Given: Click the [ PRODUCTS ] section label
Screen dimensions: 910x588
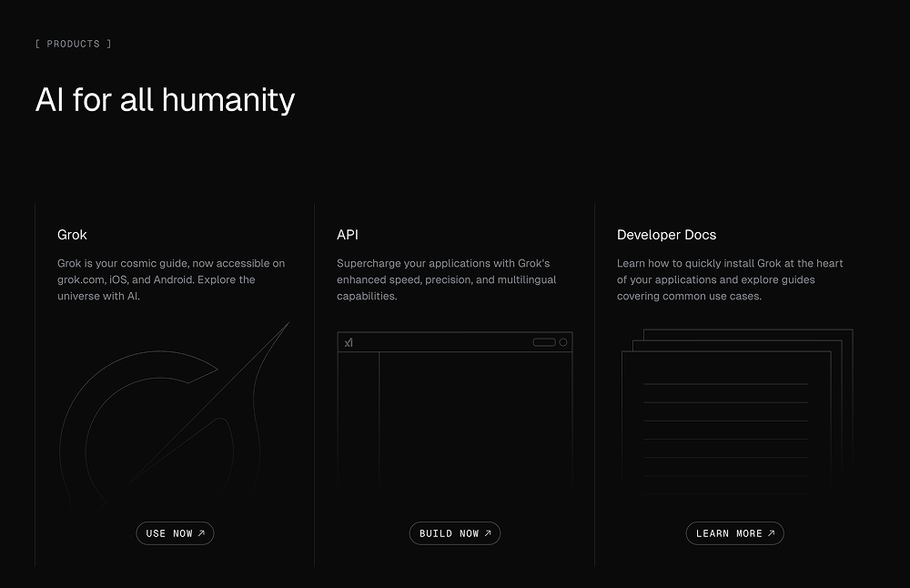Looking at the screenshot, I should (x=73, y=44).
